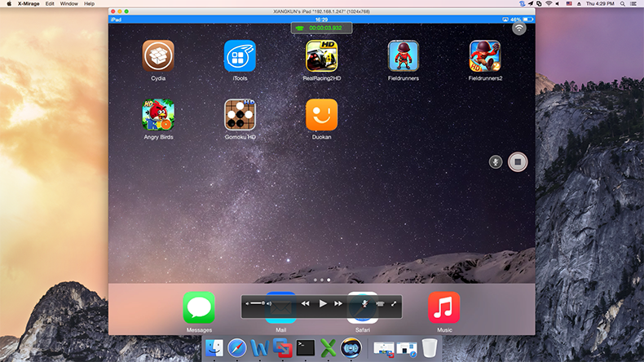This screenshot has width=644, height=362.
Task: Open VMware Fusion from the dock
Action: pos(283,348)
